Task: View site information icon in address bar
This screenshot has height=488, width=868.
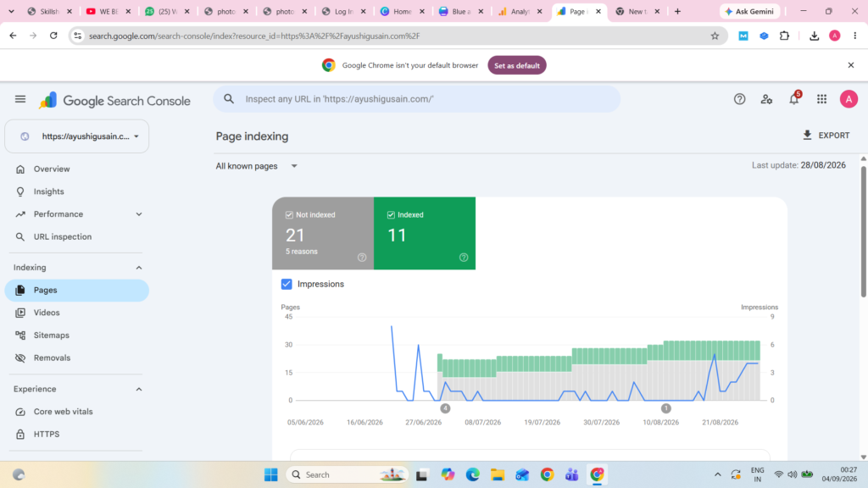Action: coord(77,36)
